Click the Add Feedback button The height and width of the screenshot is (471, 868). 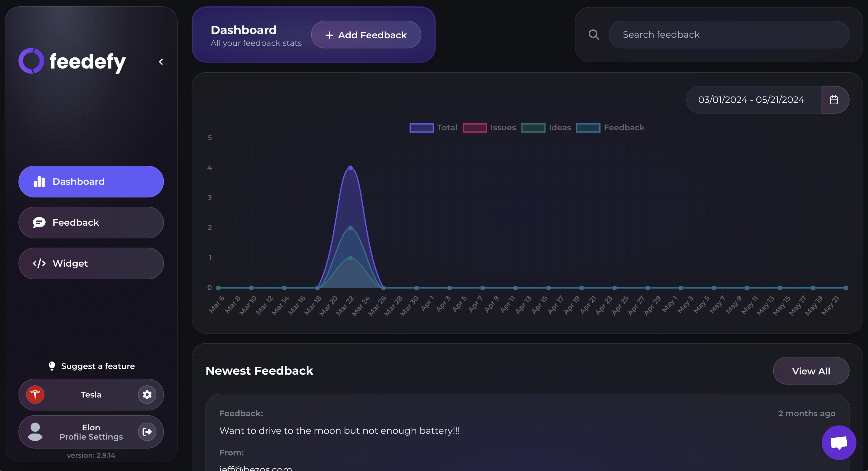tap(366, 35)
